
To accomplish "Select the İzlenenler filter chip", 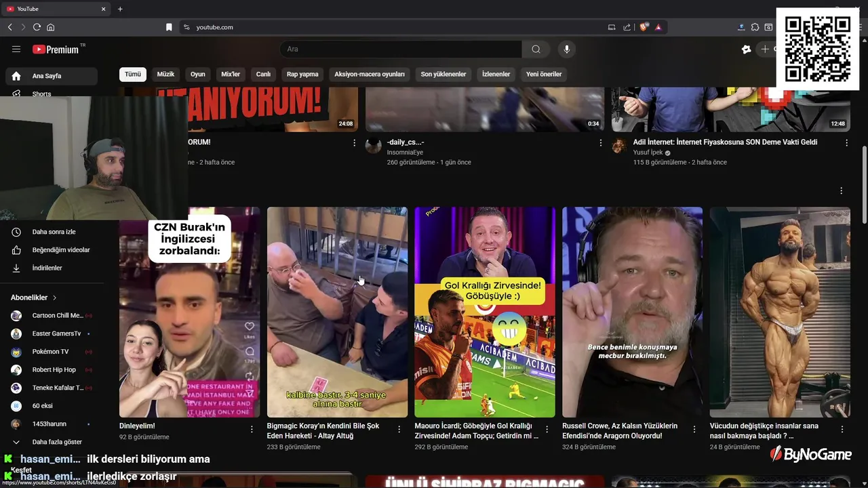I will (x=496, y=74).
